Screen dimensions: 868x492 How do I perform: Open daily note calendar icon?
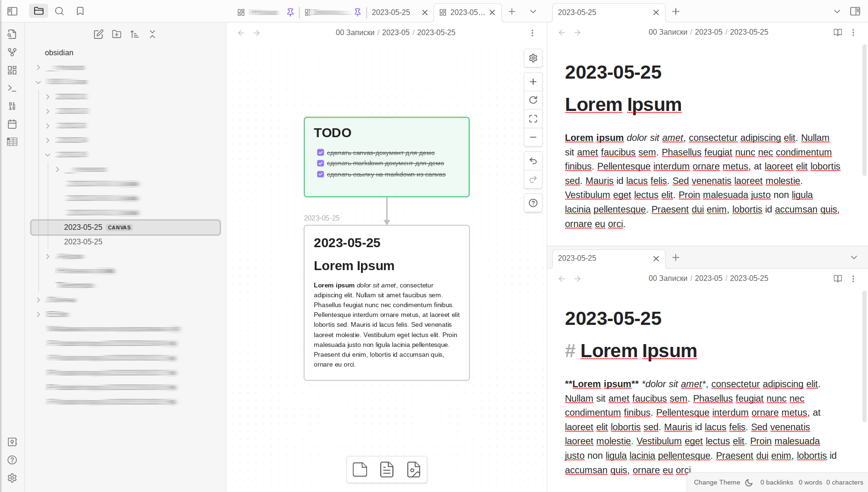12,124
